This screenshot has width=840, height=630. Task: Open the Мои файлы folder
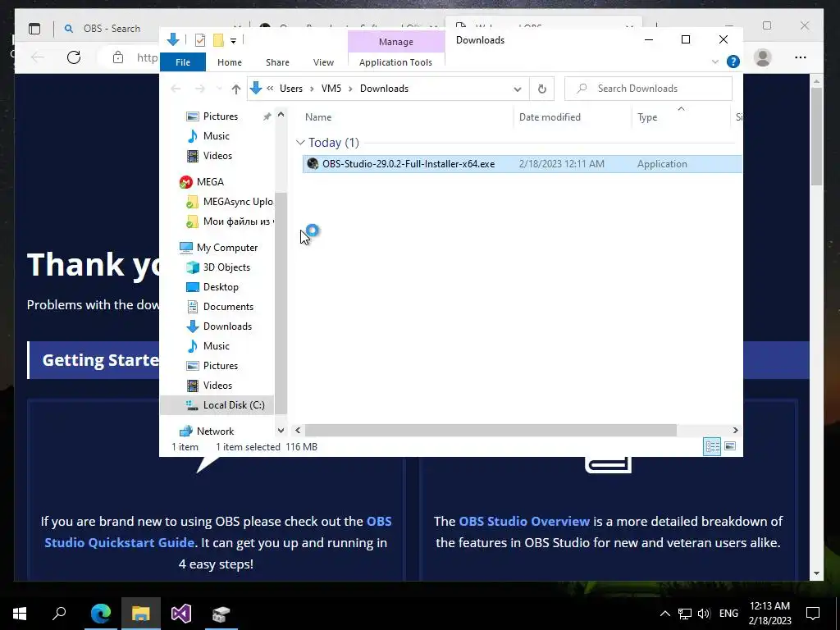click(x=238, y=221)
